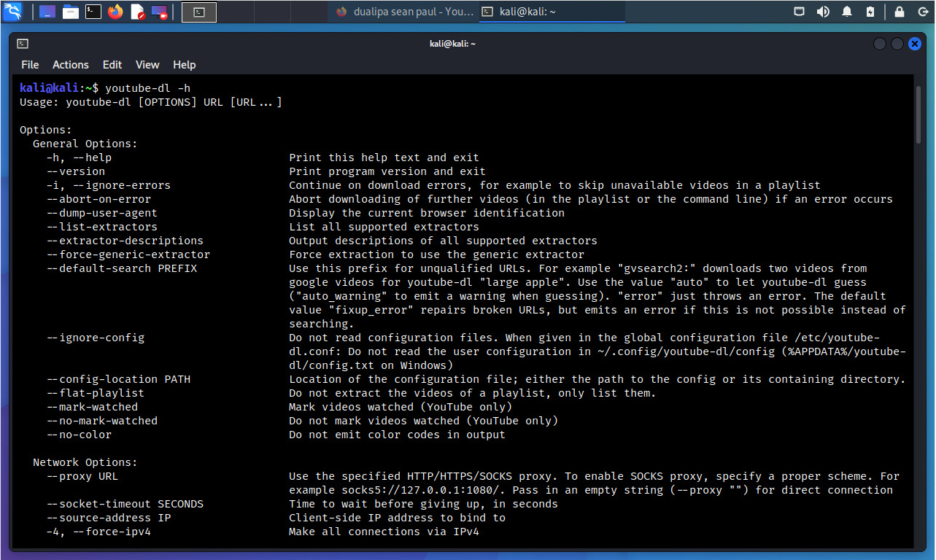Switch to dualipa sean paul Firefox window
936x560 pixels.
[x=403, y=12]
